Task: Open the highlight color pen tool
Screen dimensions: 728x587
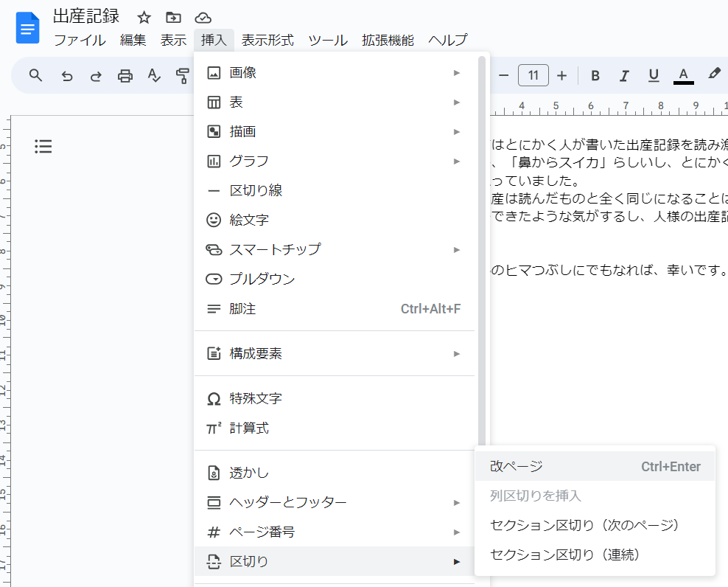Action: [x=714, y=74]
